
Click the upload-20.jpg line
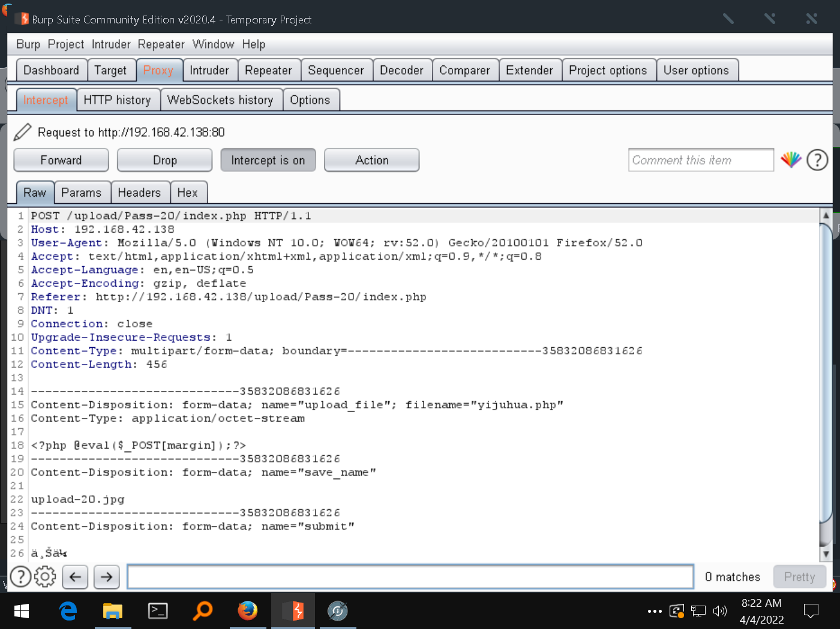click(78, 499)
